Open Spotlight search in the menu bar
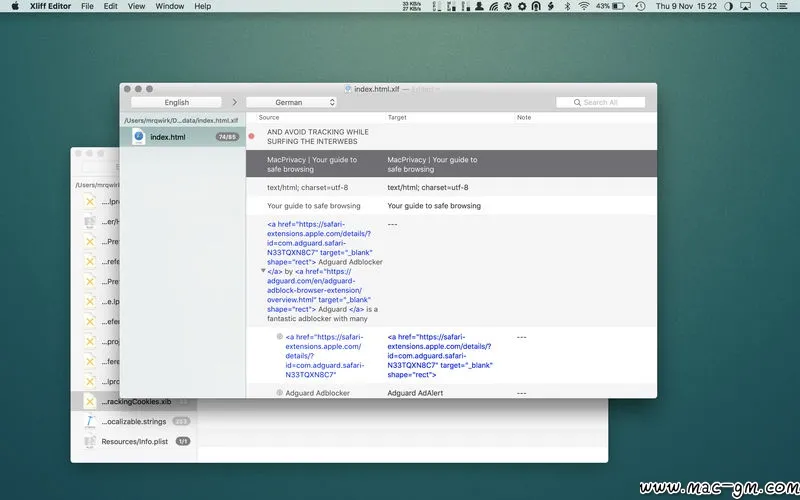This screenshot has width=800, height=500. (764, 6)
